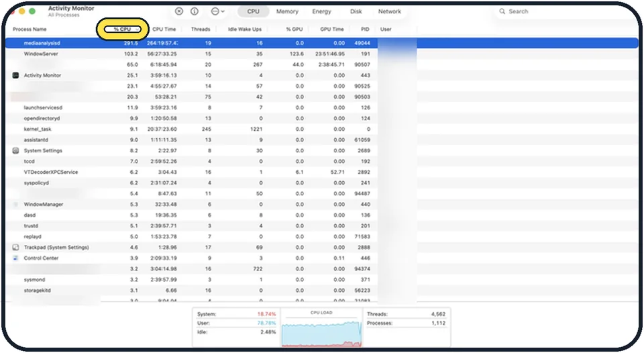Screen dimensions: 644x353
Task: Sort by GPU Time column header
Action: [332, 29]
